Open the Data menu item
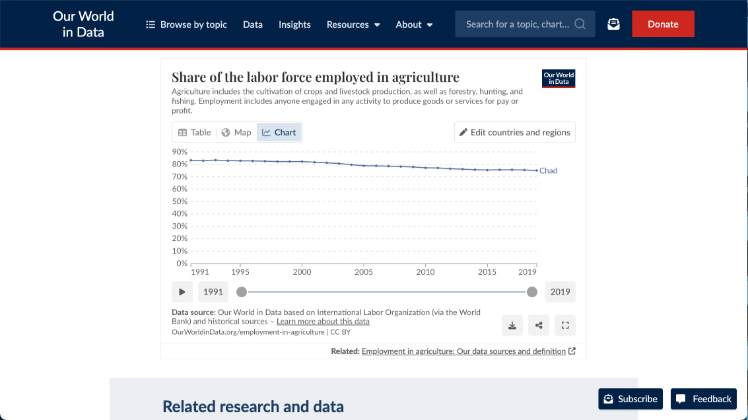The image size is (748, 420). [253, 24]
